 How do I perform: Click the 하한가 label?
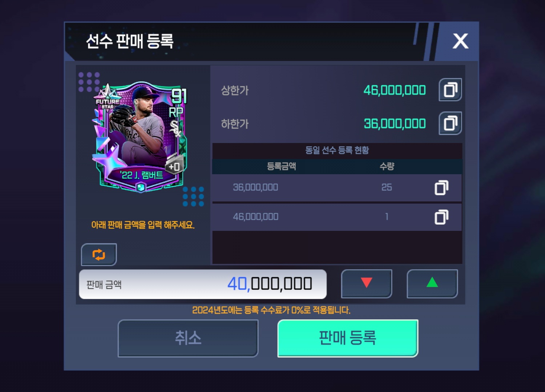tap(235, 124)
